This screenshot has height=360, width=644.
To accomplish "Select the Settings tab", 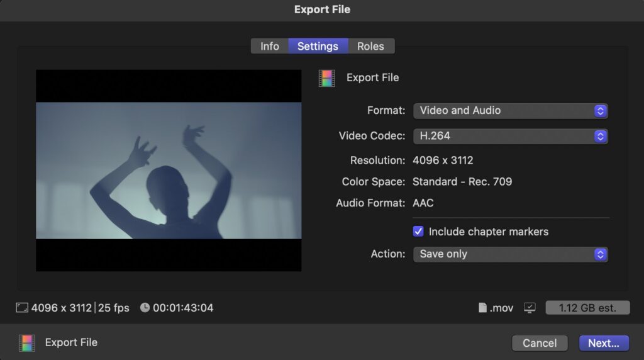I will pyautogui.click(x=318, y=46).
